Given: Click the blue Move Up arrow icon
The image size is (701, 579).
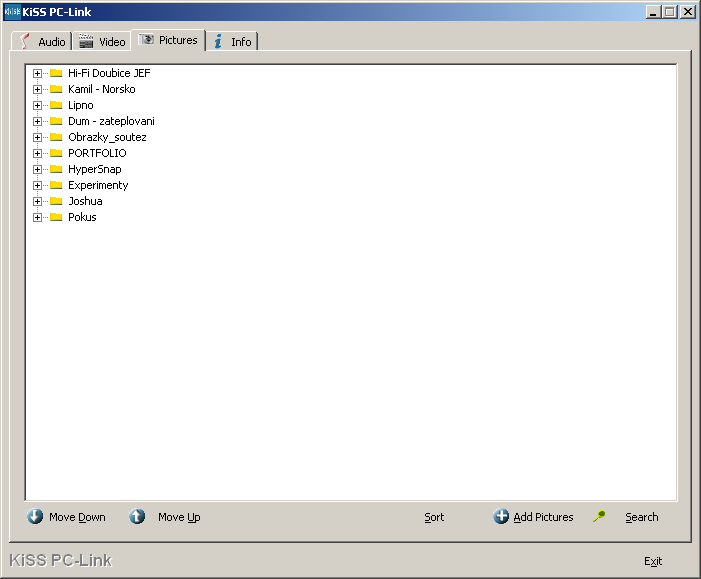Looking at the screenshot, I should 137,516.
